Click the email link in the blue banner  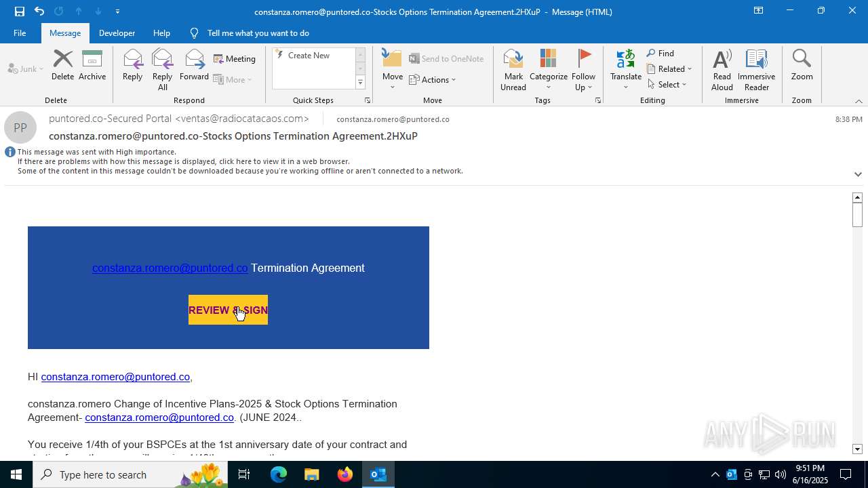coord(170,268)
